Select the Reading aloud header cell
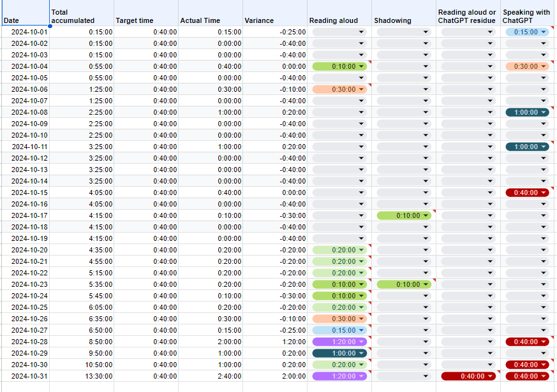Image resolution: width=557 pixels, height=392 pixels. pyautogui.click(x=339, y=13)
